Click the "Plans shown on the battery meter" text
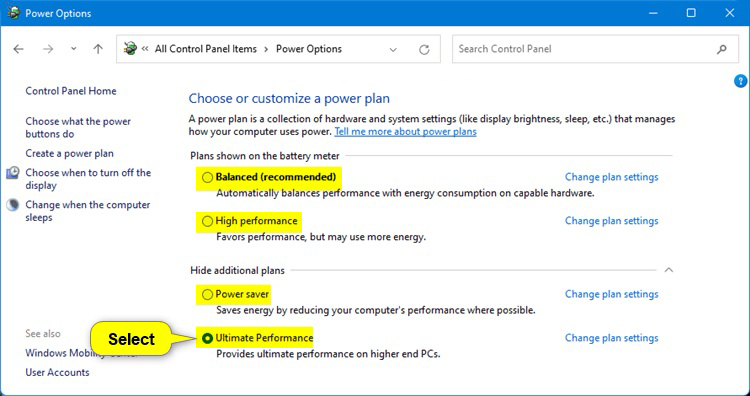Viewport: 750px width, 396px height. [265, 156]
